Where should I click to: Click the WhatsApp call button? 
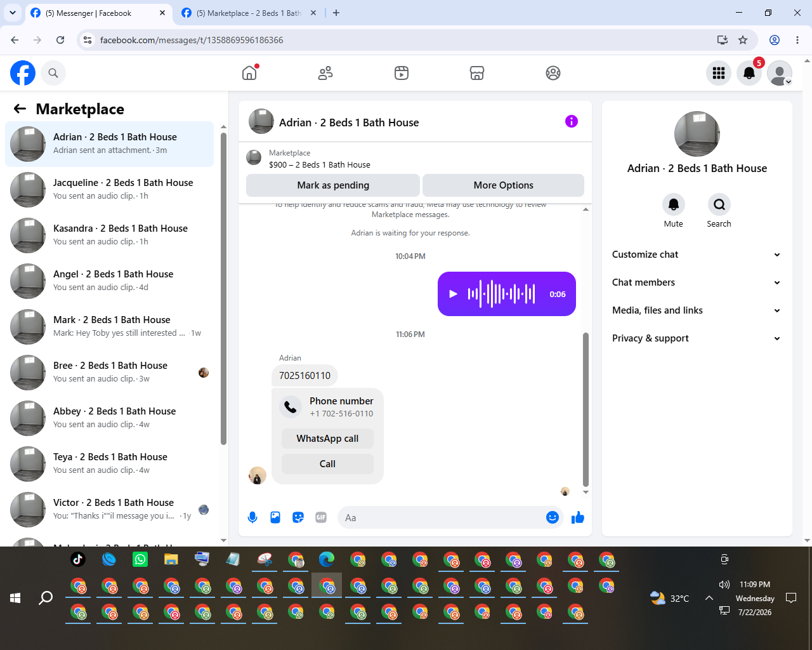(x=327, y=439)
